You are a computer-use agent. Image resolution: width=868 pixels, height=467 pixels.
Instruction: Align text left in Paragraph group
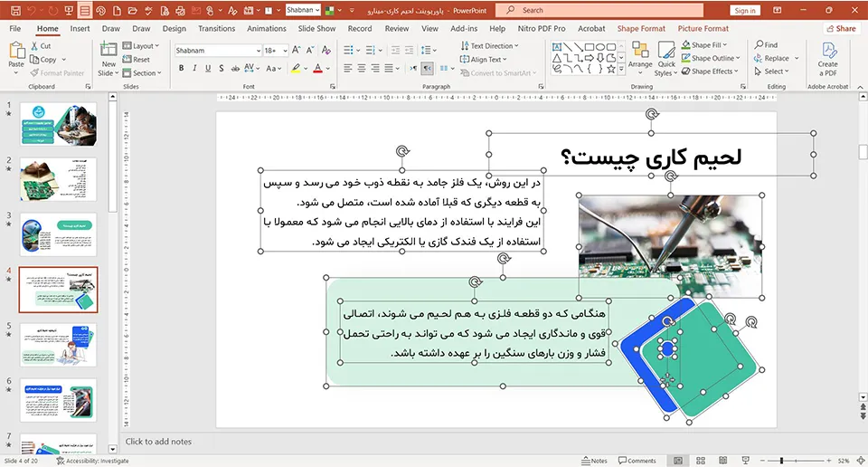point(347,68)
